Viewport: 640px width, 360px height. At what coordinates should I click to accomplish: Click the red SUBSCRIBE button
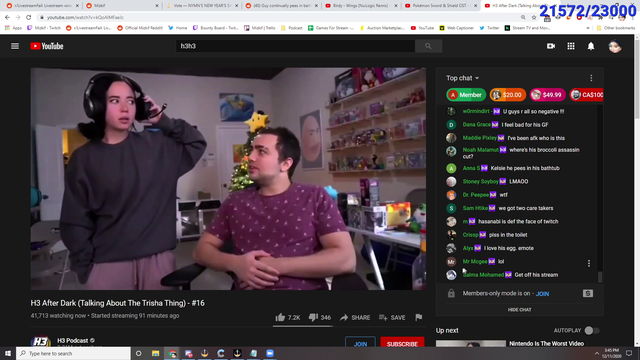click(402, 344)
